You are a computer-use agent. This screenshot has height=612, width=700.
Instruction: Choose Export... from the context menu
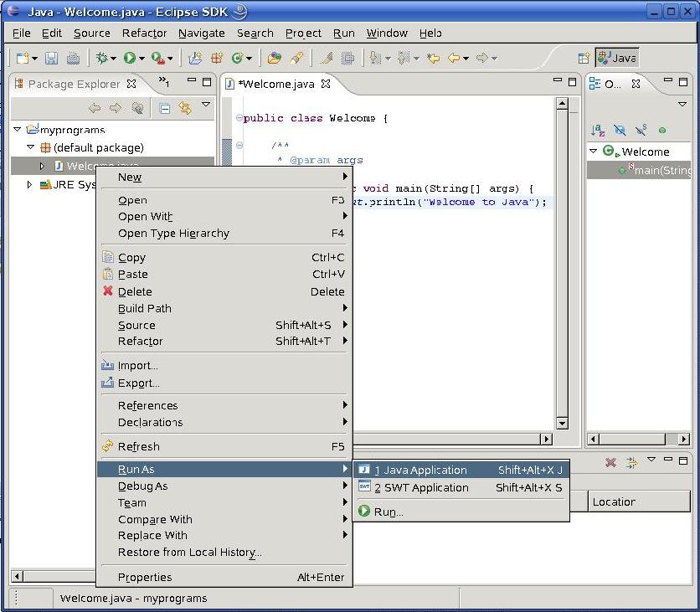click(x=224, y=383)
